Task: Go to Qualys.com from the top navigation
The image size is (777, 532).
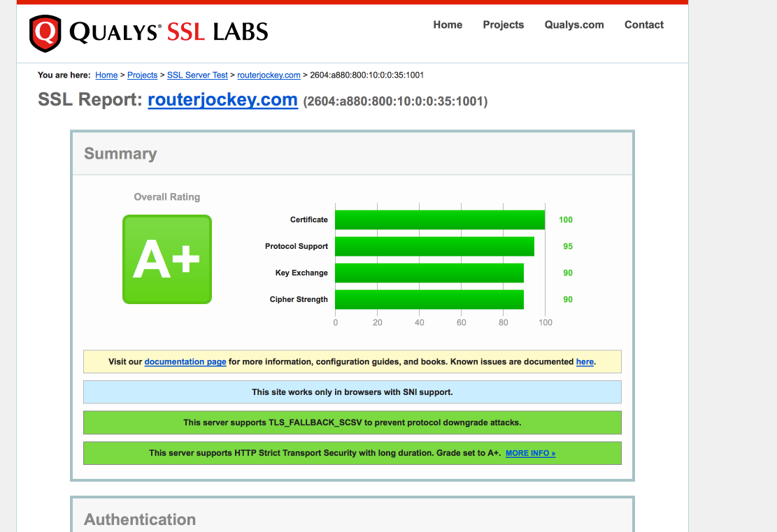Action: 574,24
